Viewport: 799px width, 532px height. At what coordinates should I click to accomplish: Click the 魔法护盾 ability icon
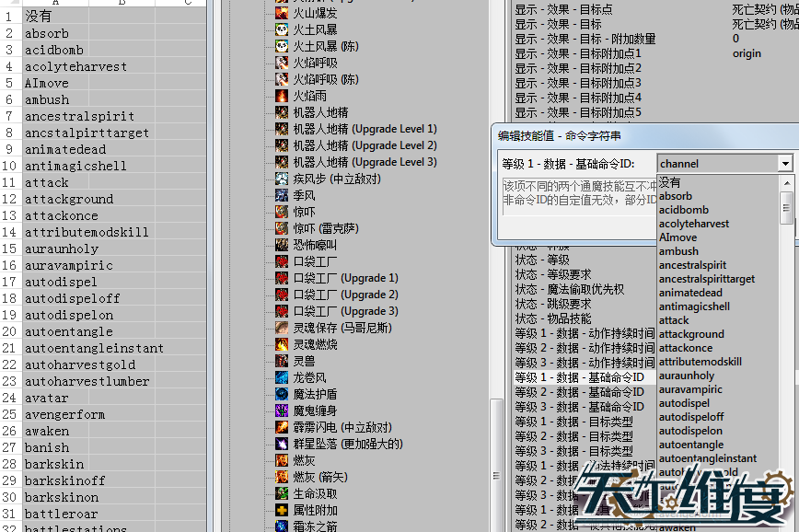tap(283, 394)
